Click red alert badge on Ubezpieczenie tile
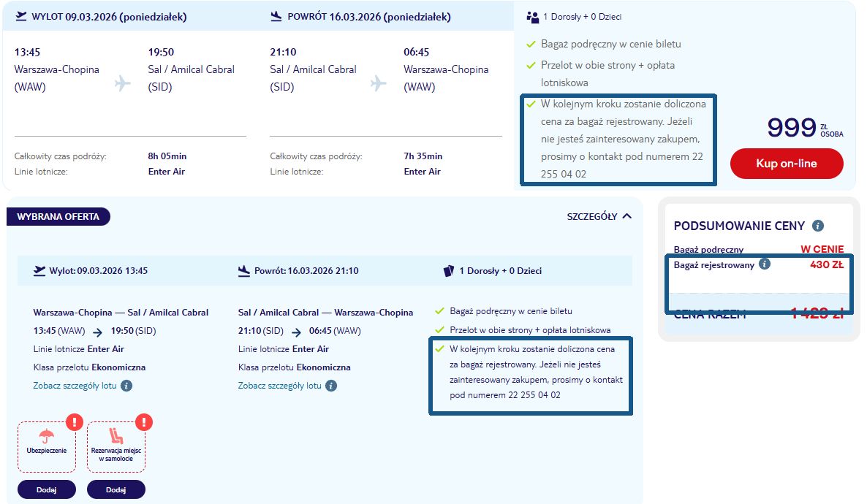The height and width of the screenshot is (504, 867). point(75,421)
